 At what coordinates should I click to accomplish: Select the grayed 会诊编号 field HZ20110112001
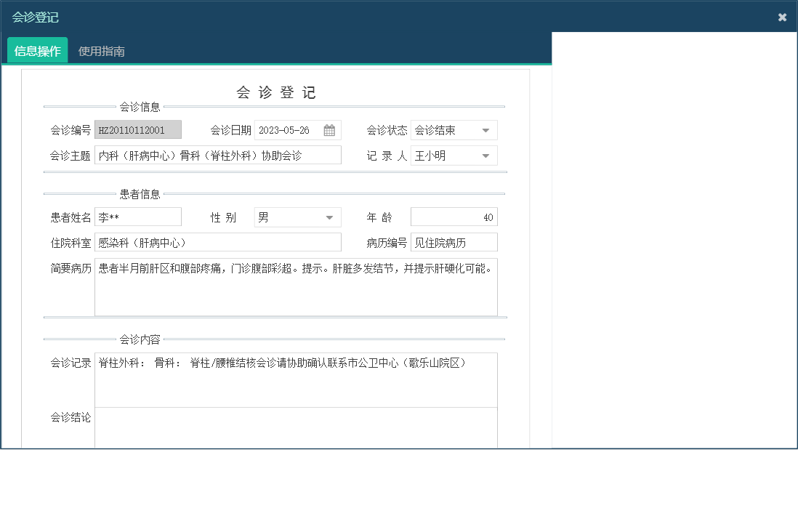(x=138, y=129)
